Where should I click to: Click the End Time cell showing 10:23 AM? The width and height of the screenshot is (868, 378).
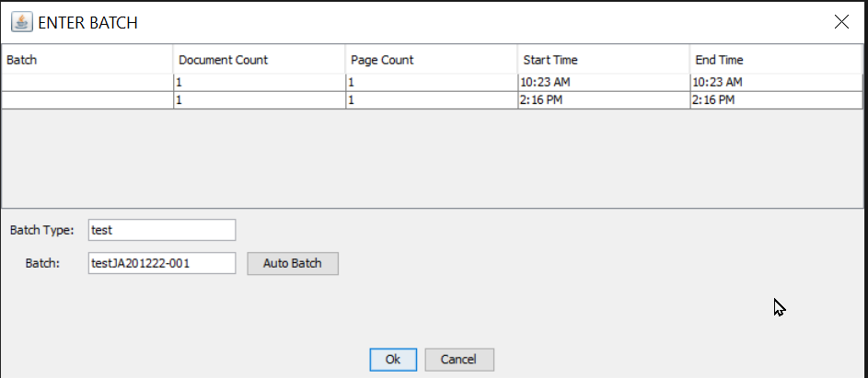[x=775, y=82]
